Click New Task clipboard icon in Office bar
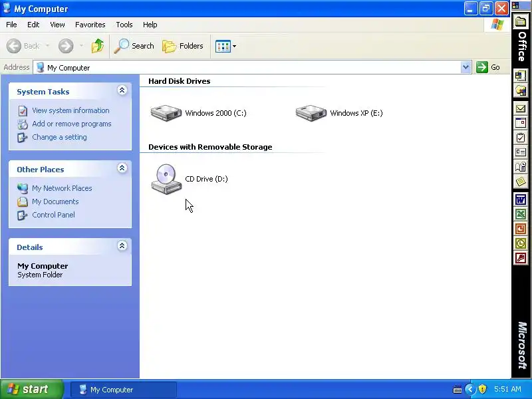 tap(521, 138)
